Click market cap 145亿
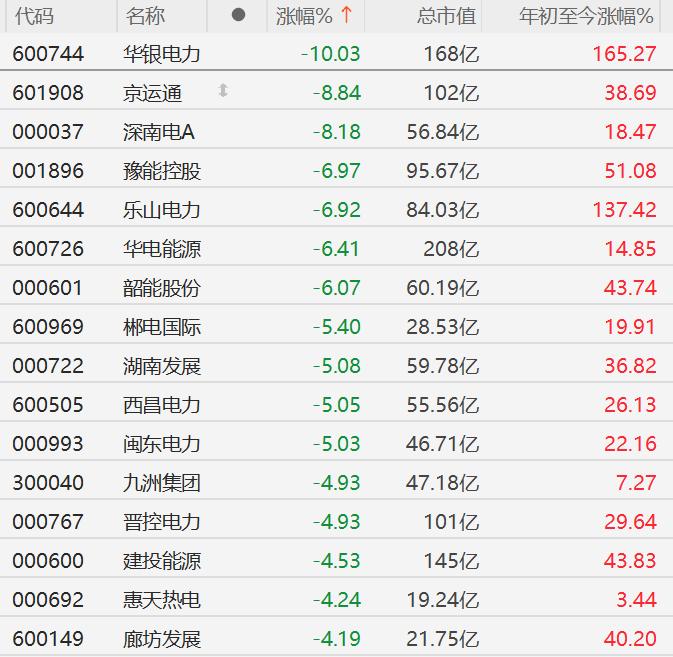 pos(451,561)
